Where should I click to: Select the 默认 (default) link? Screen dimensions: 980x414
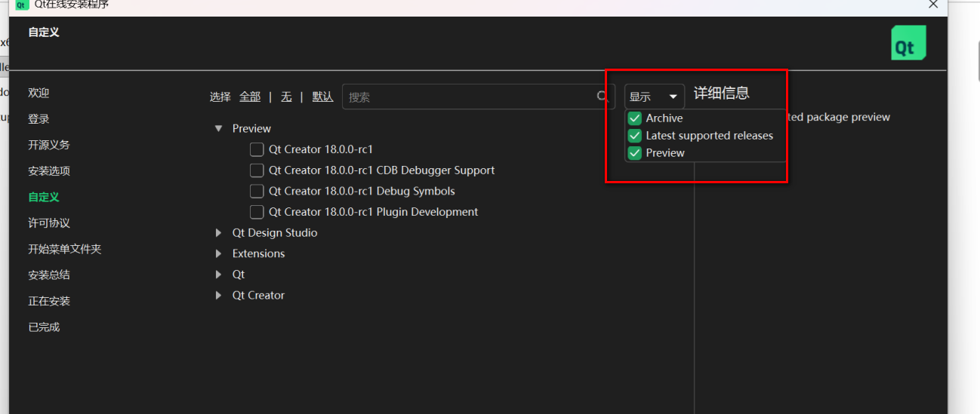pyautogui.click(x=322, y=97)
